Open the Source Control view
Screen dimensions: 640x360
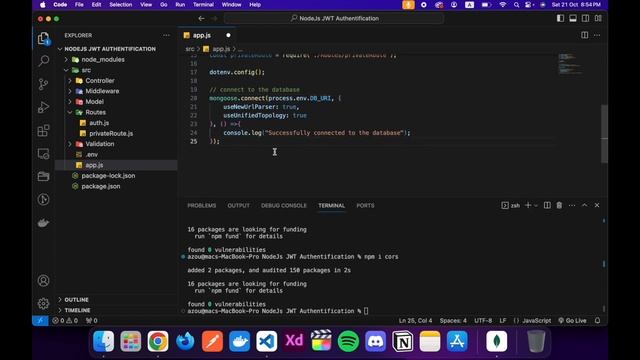(x=43, y=84)
